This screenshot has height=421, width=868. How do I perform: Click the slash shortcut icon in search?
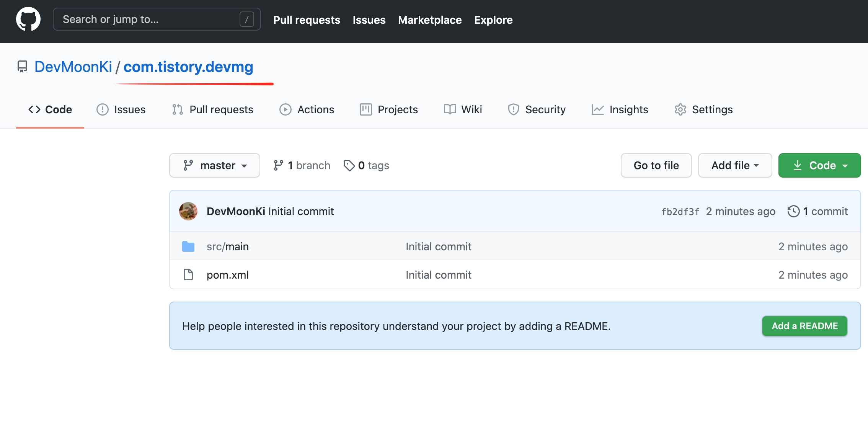tap(246, 20)
